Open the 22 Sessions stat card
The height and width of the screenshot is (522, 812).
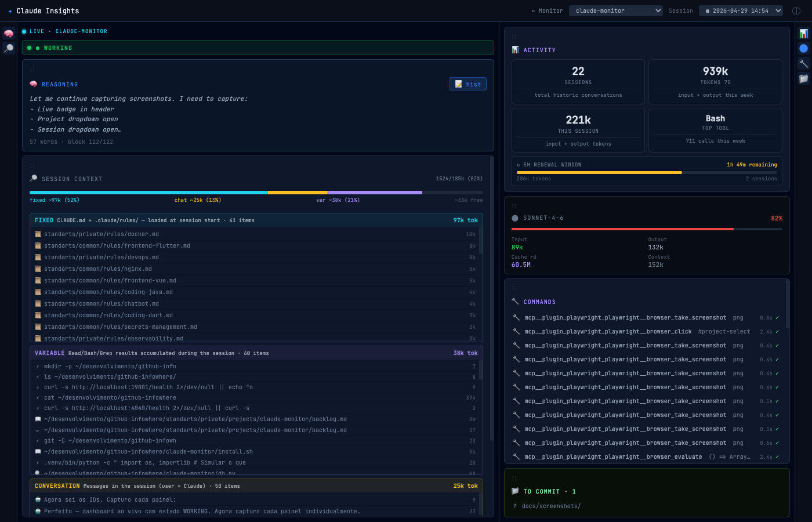coord(578,82)
